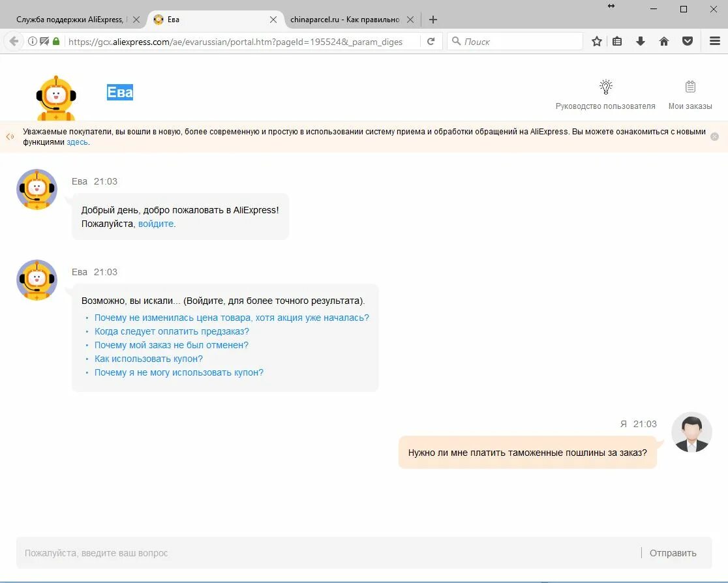728x583 pixels.
Task: Click the Eva robot logo in header
Action: (56, 98)
